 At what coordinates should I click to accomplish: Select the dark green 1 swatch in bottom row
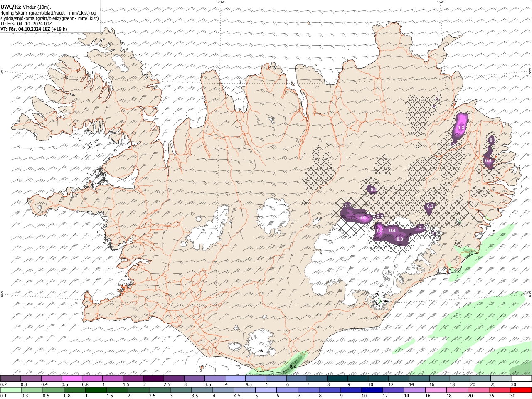pyautogui.click(x=96, y=390)
